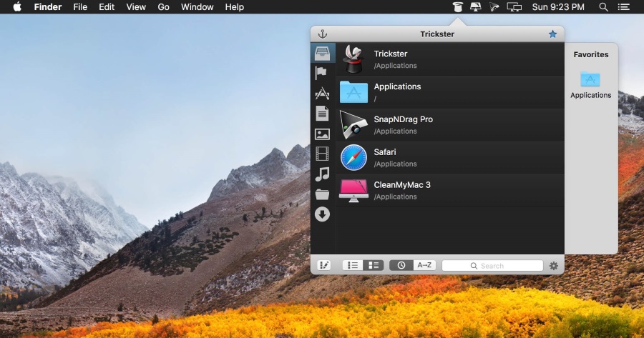Open the Finder menu

(x=48, y=7)
